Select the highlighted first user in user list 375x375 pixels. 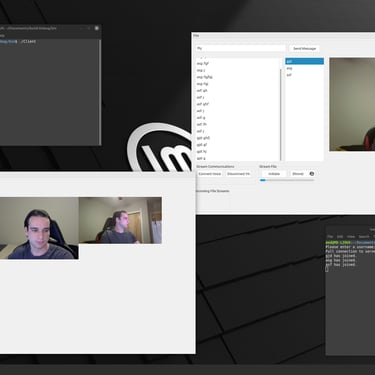click(304, 61)
